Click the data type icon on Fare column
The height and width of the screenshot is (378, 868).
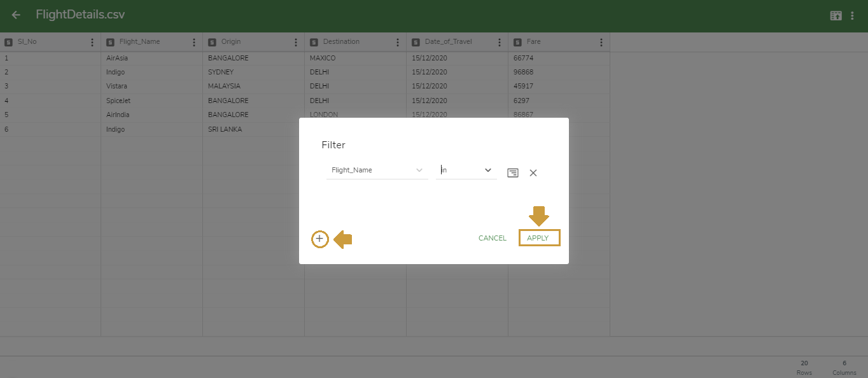tap(517, 41)
